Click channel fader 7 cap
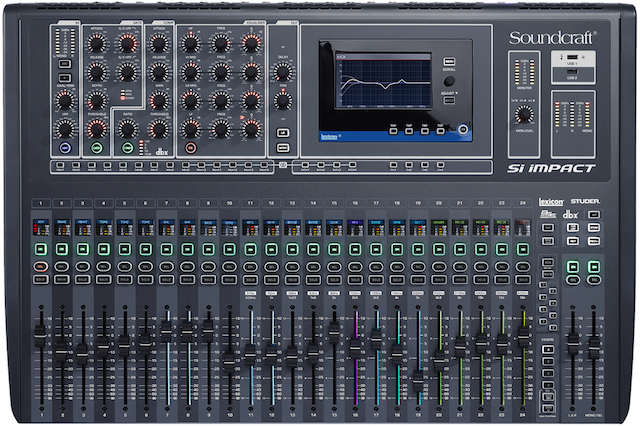Image resolution: width=640 pixels, height=426 pixels. click(x=166, y=331)
